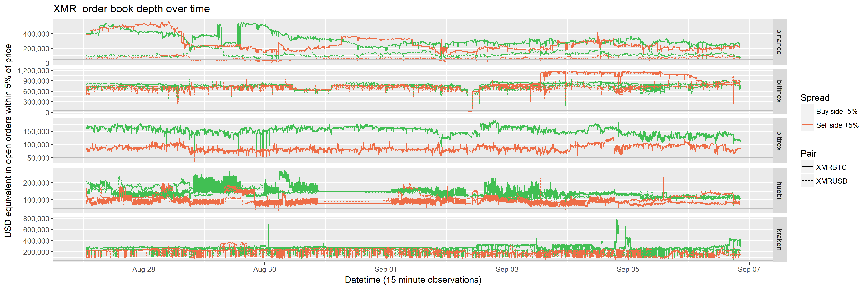
Task: Click the '200,000' tick label on kraken axis
Action: 36,252
